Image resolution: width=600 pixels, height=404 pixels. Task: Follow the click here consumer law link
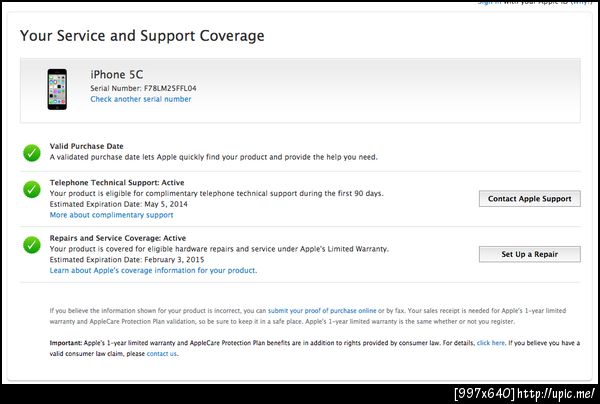(x=491, y=343)
